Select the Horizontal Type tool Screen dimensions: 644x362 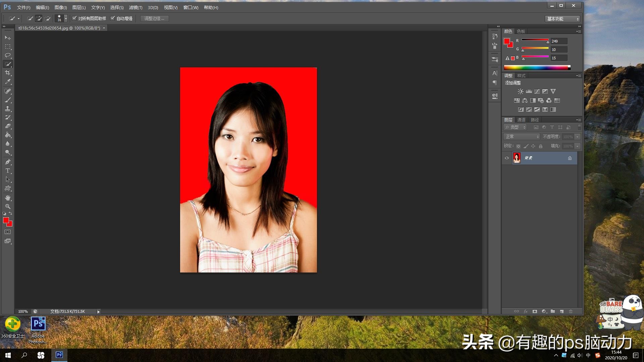pos(8,171)
